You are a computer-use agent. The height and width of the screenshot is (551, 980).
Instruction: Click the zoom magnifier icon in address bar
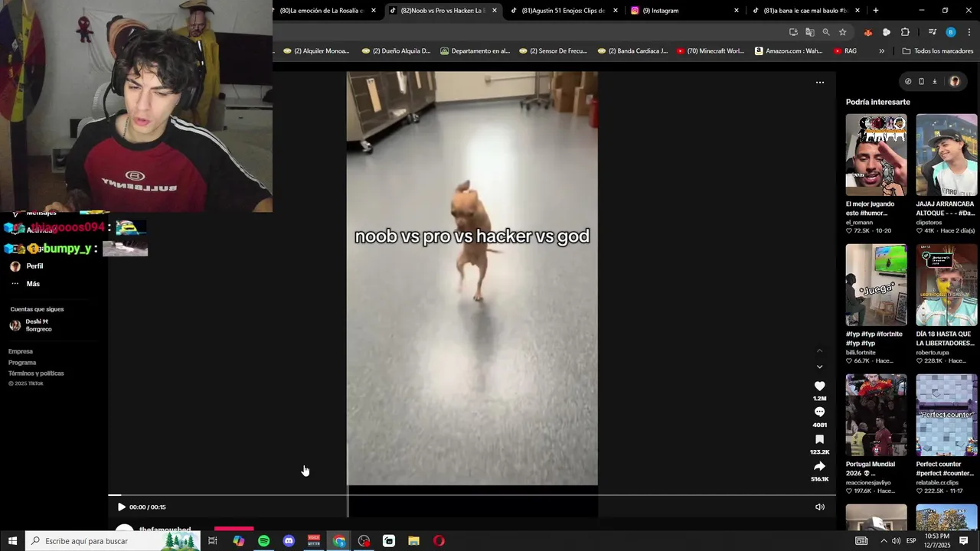[x=826, y=32]
